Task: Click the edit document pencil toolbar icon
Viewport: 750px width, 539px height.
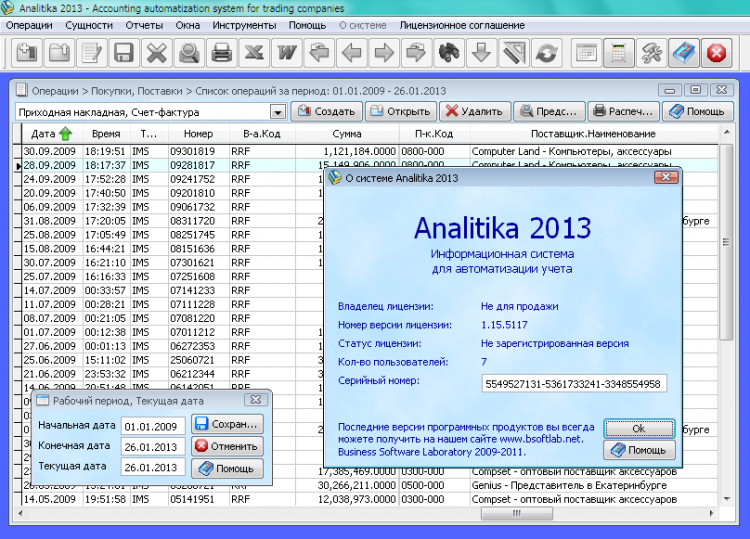Action: pos(92,53)
